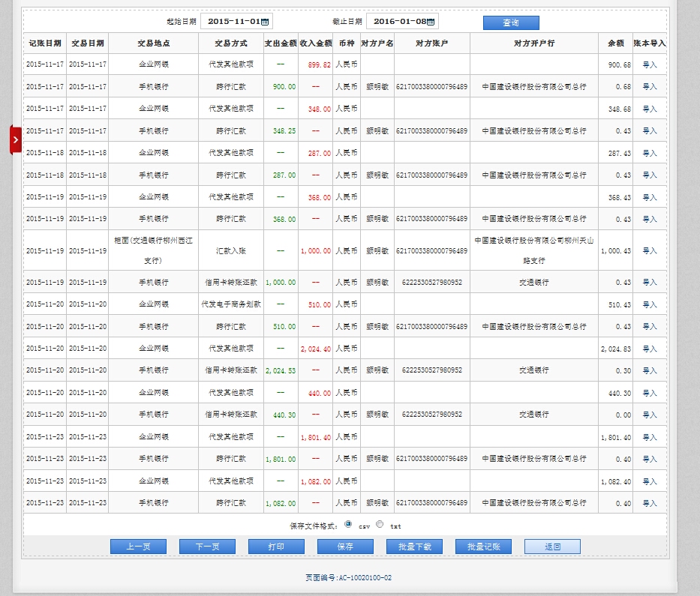Click 导入 for the row with balance 1,000.43
Image resolution: width=700 pixels, height=596 pixels.
649,251
